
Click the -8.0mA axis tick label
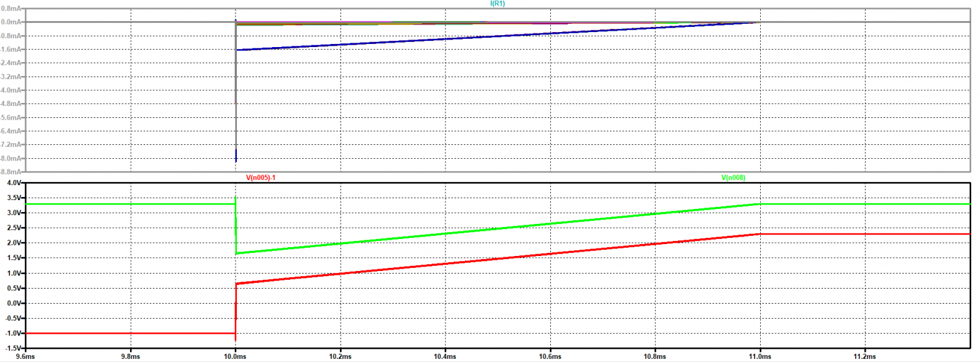click(11, 158)
